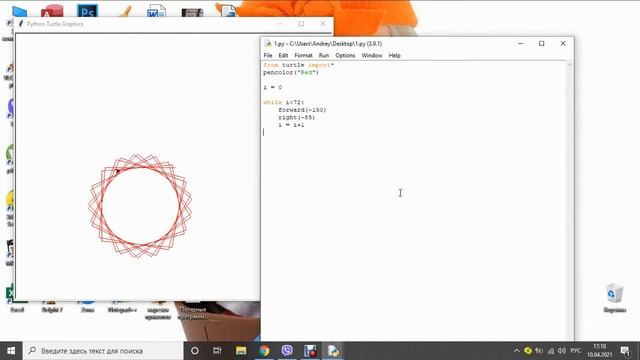Open the Options menu in IDLE
The height and width of the screenshot is (360, 640).
(x=345, y=55)
